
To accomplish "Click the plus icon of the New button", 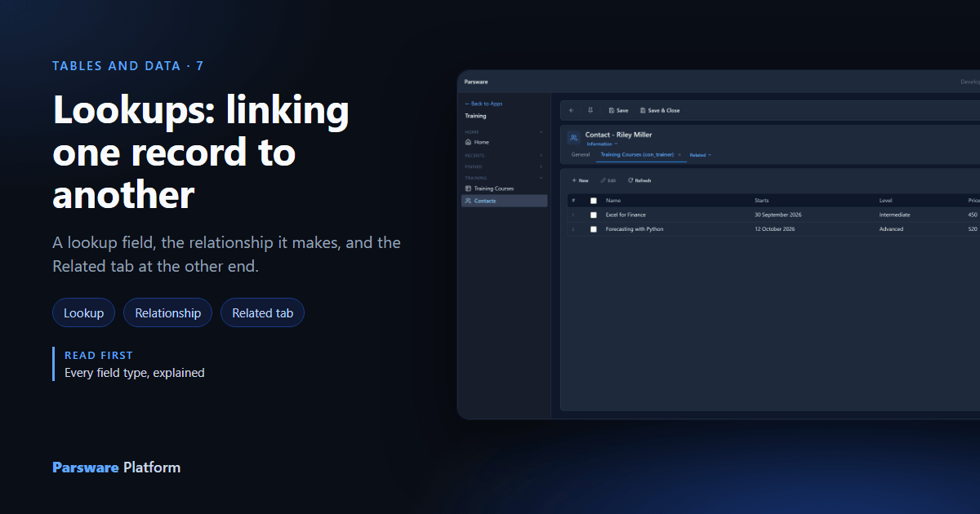I will click(574, 180).
